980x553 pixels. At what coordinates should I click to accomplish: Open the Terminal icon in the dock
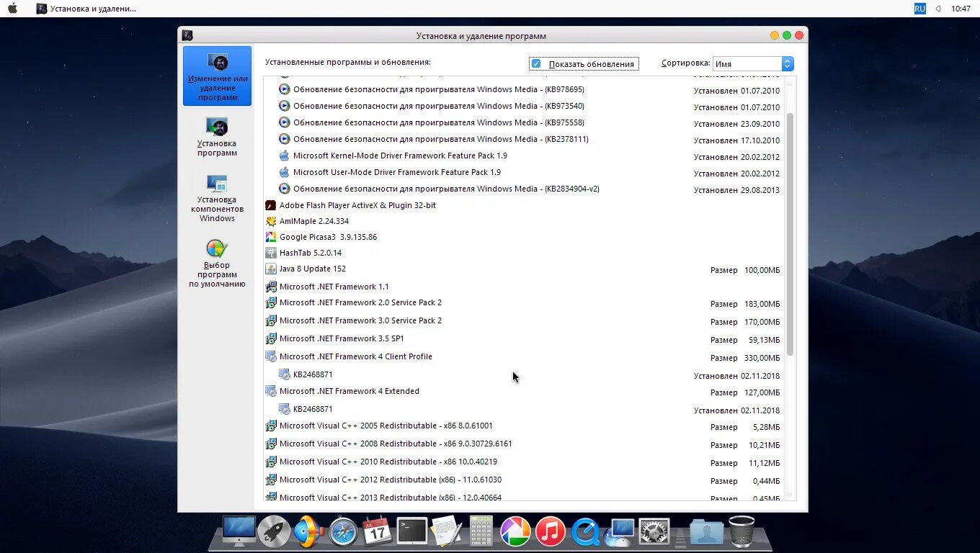click(412, 531)
